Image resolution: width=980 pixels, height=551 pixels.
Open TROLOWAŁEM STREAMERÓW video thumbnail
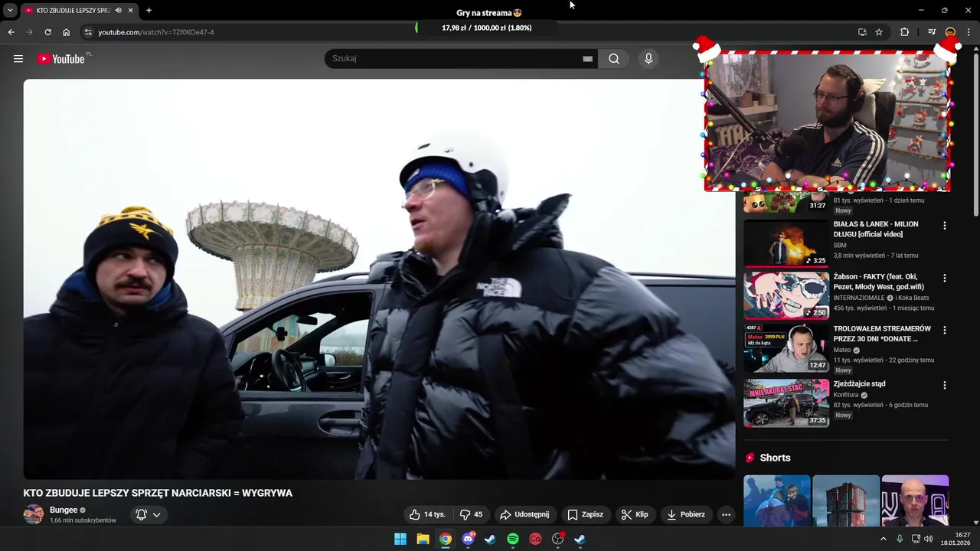click(x=786, y=348)
